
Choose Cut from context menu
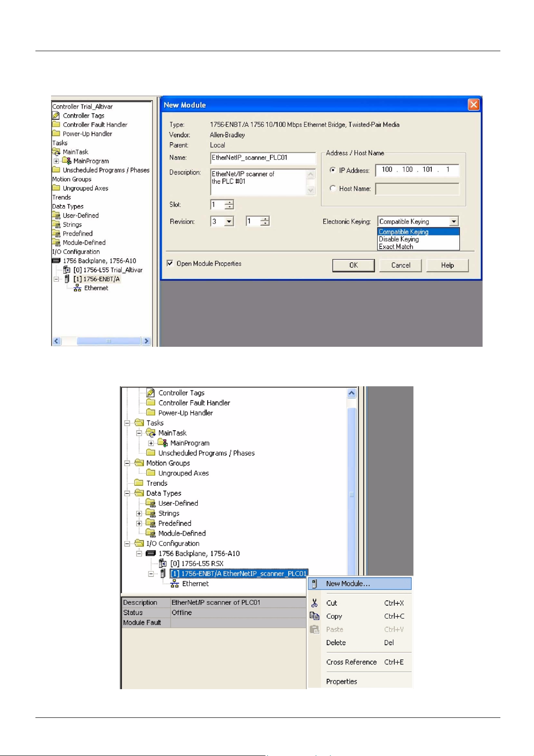(x=360, y=603)
